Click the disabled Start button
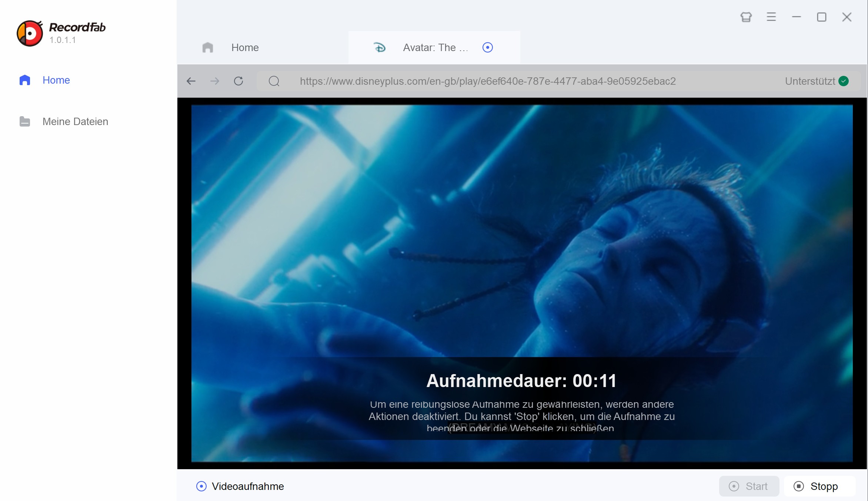This screenshot has height=501, width=868. 749,486
